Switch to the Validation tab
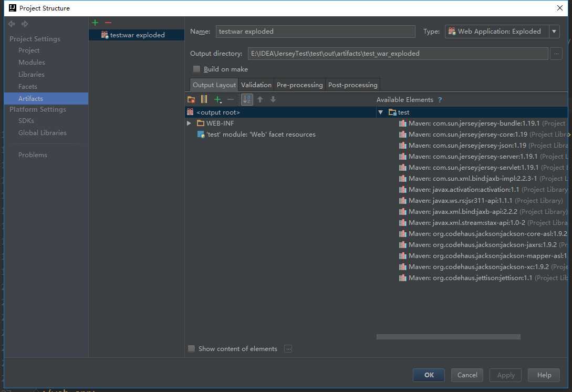 click(x=256, y=85)
